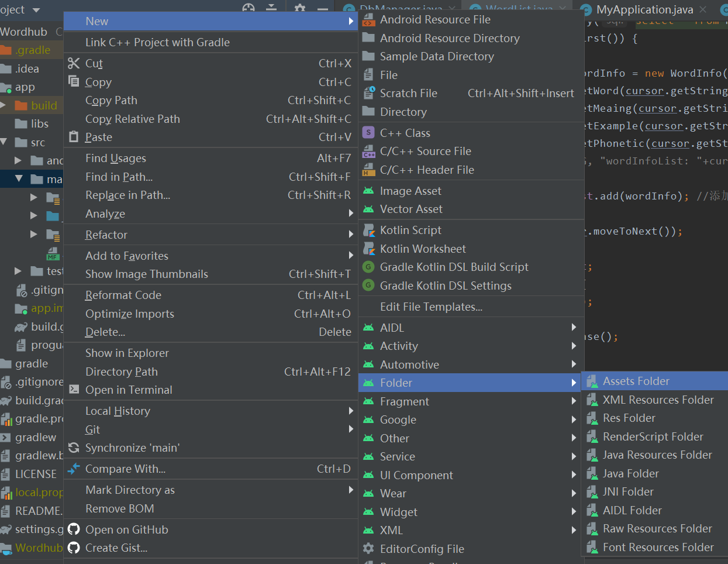Switch to the MyApplication.java tab

pyautogui.click(x=644, y=9)
